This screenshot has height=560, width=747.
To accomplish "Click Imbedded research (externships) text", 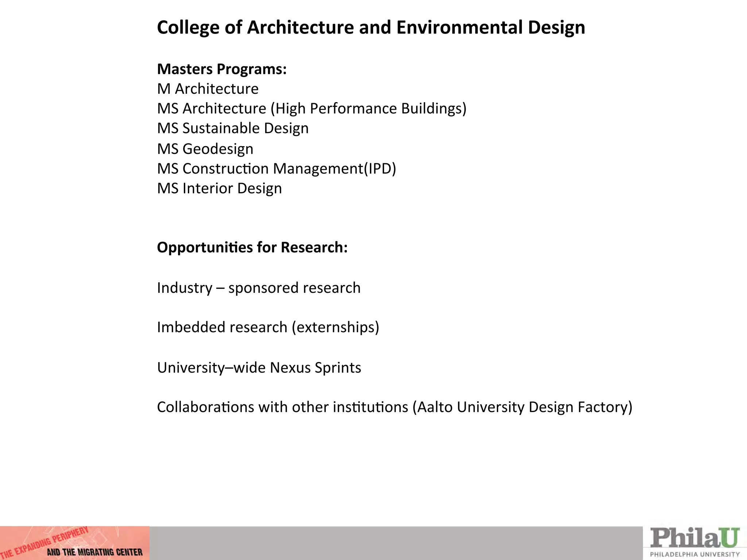I will coord(268,327).
